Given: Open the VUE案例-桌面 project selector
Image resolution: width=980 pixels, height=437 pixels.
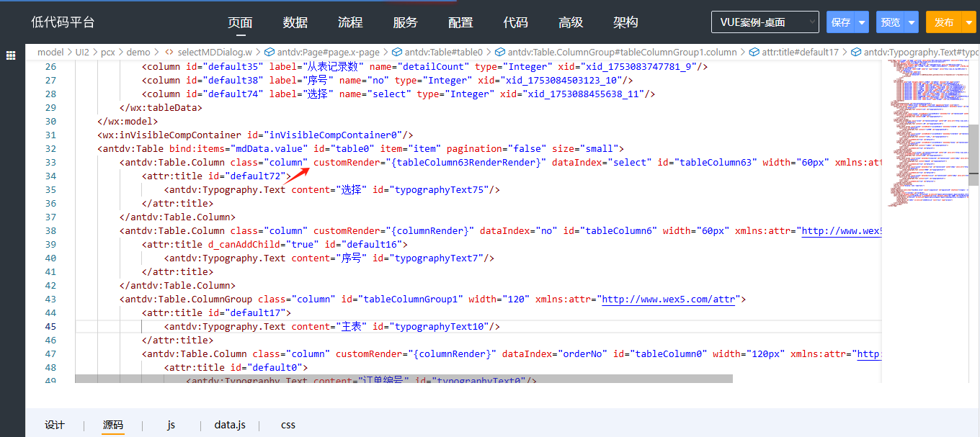Looking at the screenshot, I should (x=765, y=22).
